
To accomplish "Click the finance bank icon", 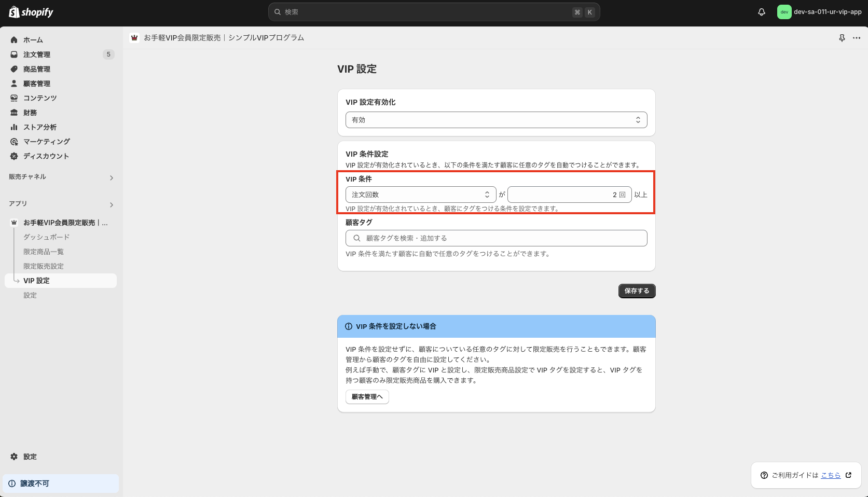I will [x=14, y=113].
